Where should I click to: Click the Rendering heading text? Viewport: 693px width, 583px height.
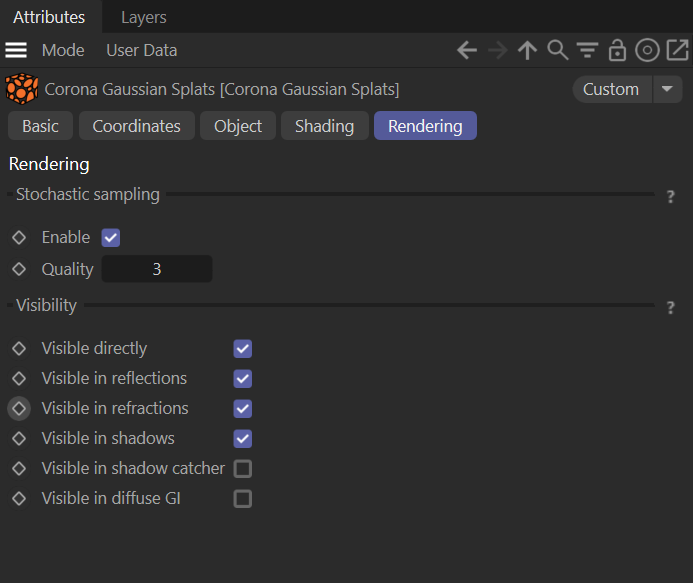coord(49,164)
